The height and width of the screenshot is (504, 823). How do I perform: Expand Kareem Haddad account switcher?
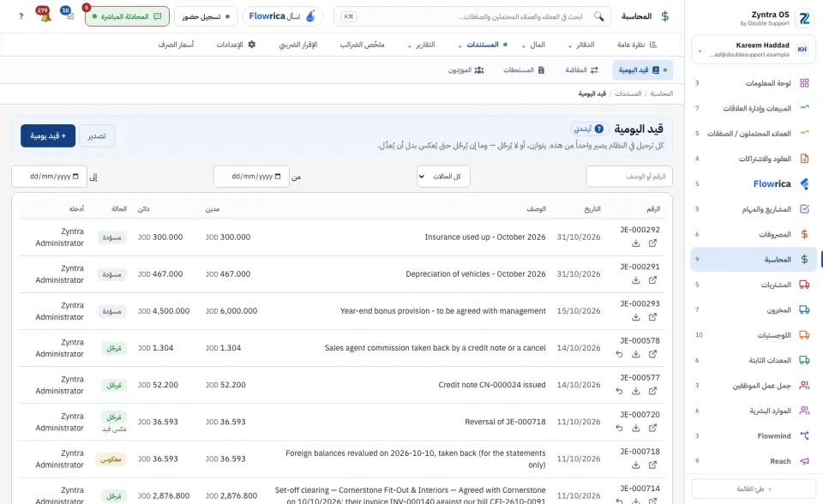(754, 50)
